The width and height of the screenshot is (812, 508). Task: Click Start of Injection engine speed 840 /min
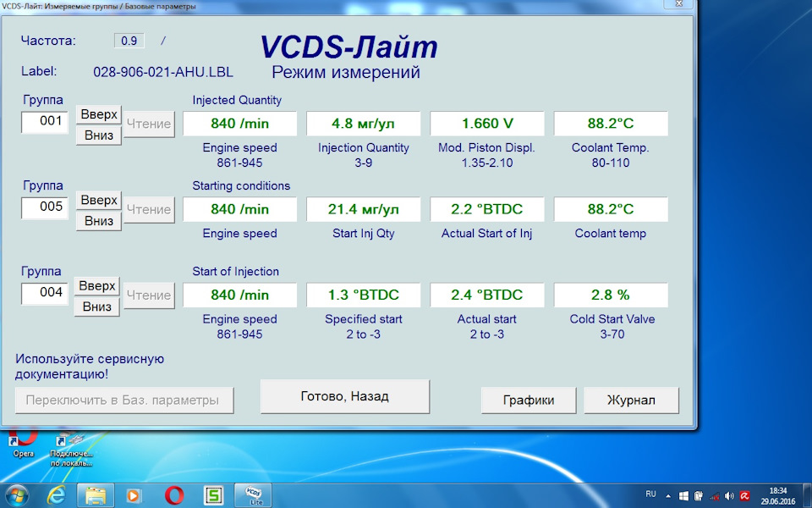pyautogui.click(x=239, y=295)
